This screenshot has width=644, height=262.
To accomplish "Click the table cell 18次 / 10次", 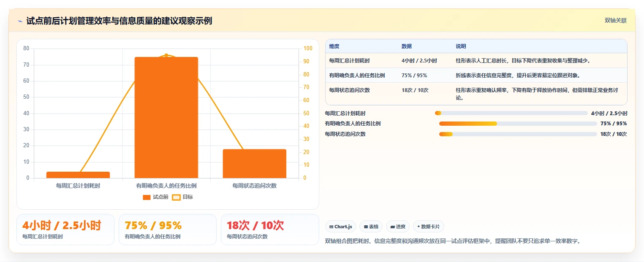I will pos(415,90).
